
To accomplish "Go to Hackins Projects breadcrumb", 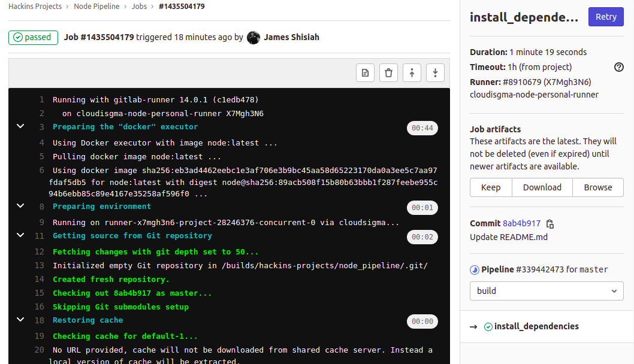I will point(35,7).
